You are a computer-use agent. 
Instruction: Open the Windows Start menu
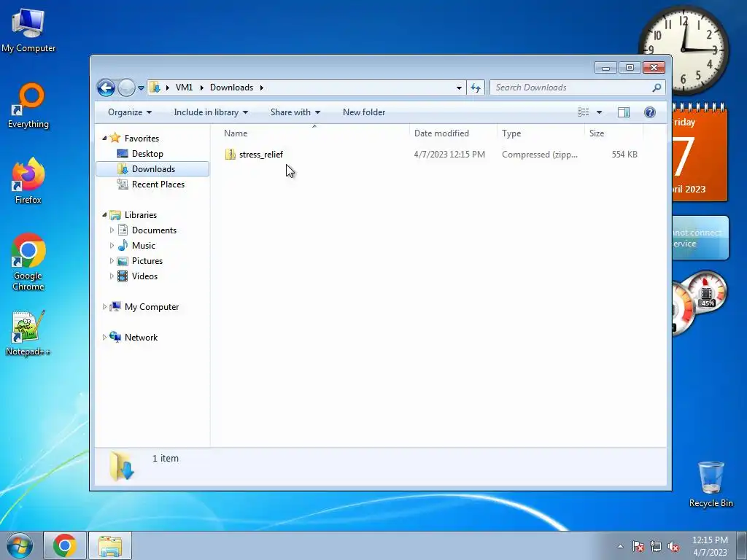coord(20,545)
